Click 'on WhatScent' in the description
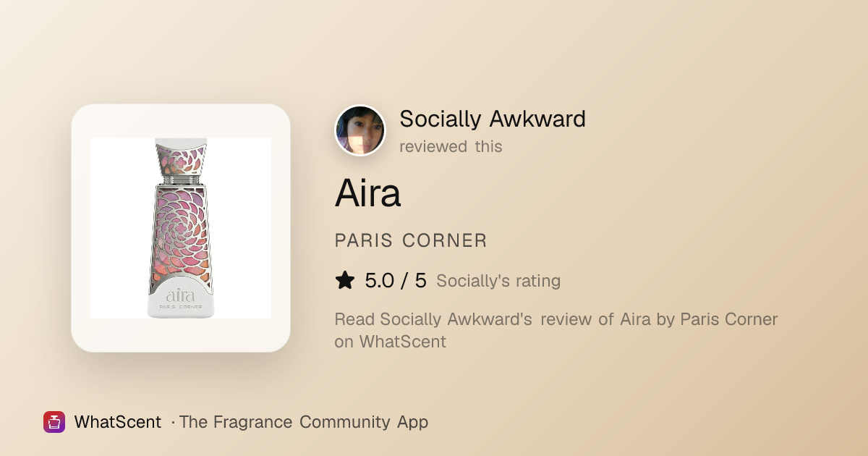Viewport: 868px width, 456px height. pos(390,342)
